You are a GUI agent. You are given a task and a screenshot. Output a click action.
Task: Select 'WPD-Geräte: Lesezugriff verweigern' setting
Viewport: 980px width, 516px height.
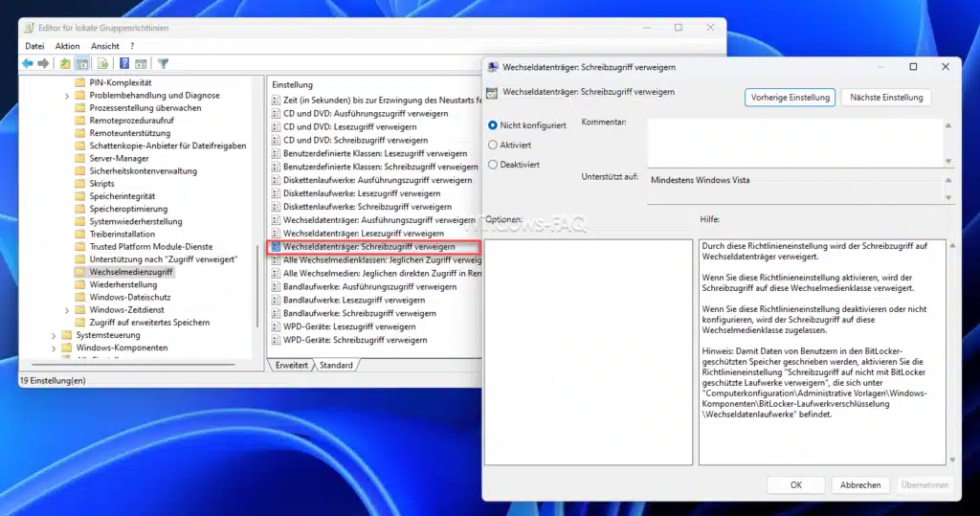click(x=348, y=326)
